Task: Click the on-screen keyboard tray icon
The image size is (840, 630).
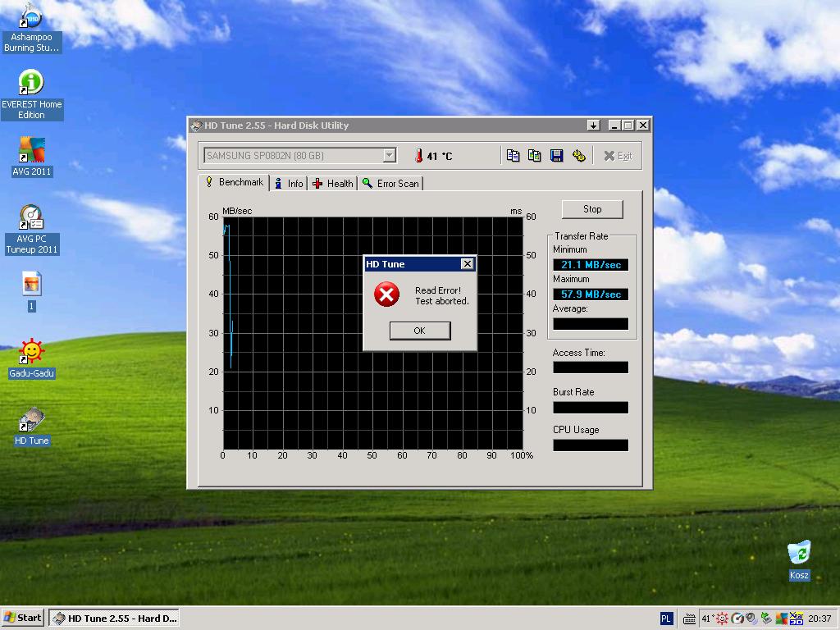Action: [x=689, y=619]
